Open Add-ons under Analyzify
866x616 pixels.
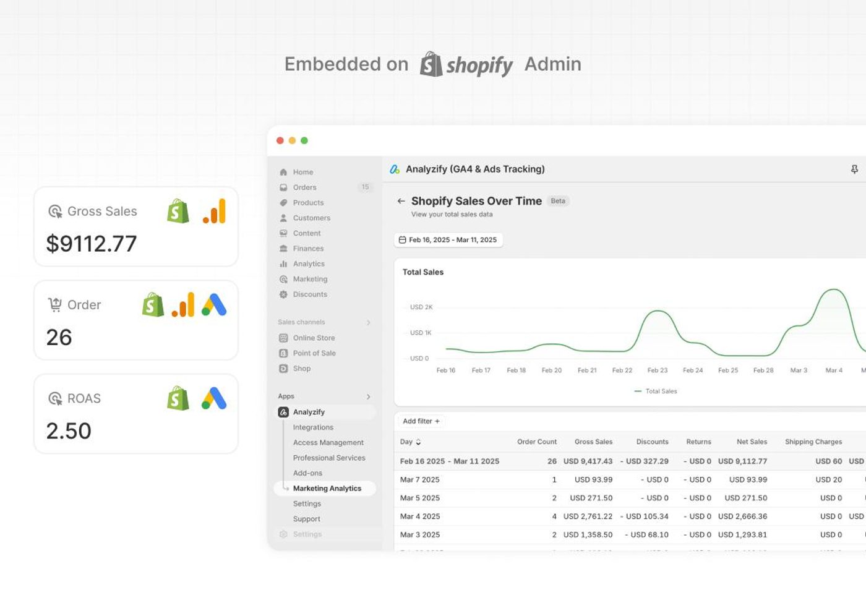(x=307, y=473)
